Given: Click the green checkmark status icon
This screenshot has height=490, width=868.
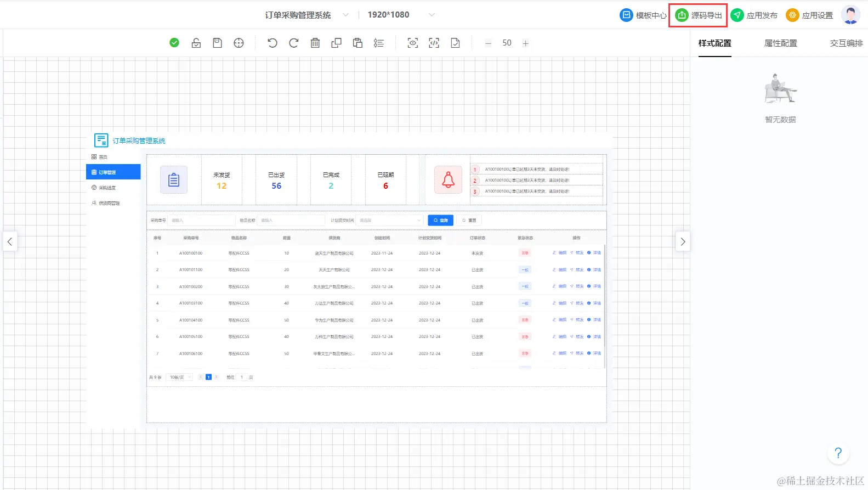Looking at the screenshot, I should [x=174, y=43].
